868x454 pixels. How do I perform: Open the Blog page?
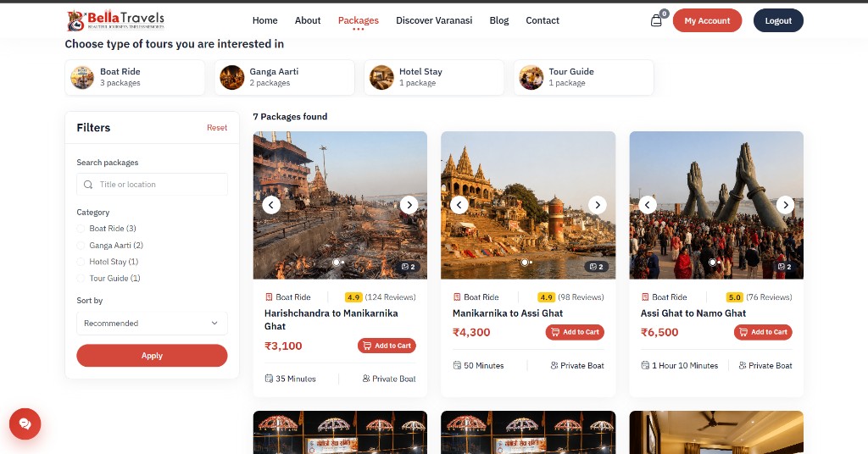(x=498, y=20)
